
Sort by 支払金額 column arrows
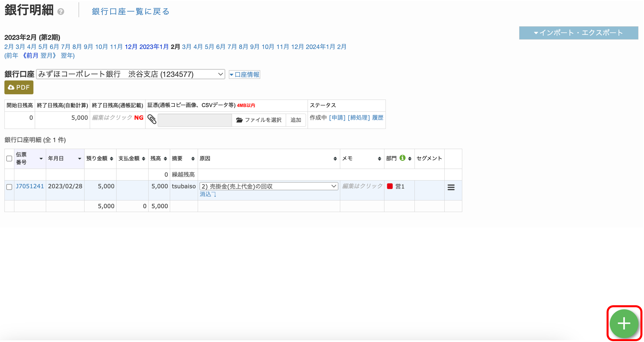[x=143, y=159]
